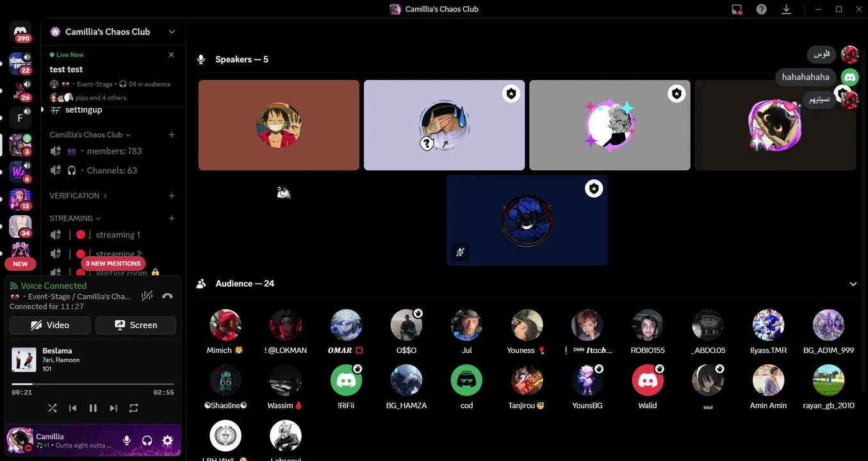
Task: Click the noise suppression icon in voice panel
Action: click(147, 296)
